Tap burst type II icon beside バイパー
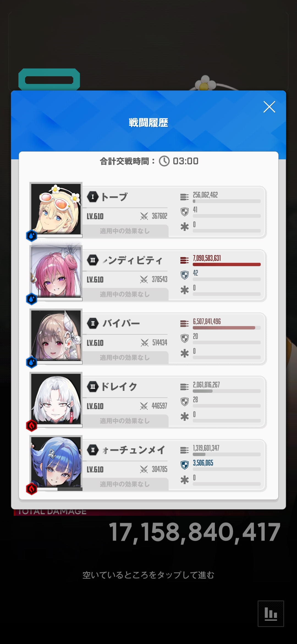This screenshot has height=644, width=297. click(93, 323)
